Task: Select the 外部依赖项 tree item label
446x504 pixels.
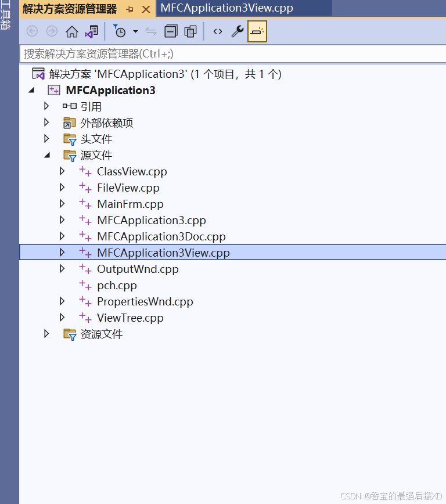Action: click(107, 123)
